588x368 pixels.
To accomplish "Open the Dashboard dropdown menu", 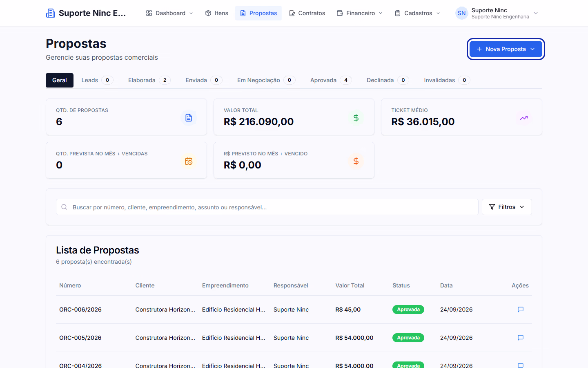I will click(169, 13).
